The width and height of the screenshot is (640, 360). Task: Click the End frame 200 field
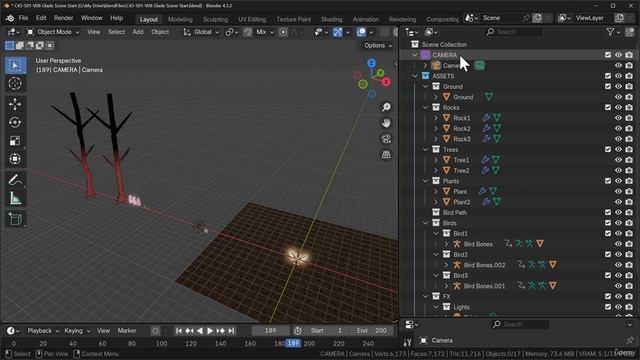click(373, 331)
